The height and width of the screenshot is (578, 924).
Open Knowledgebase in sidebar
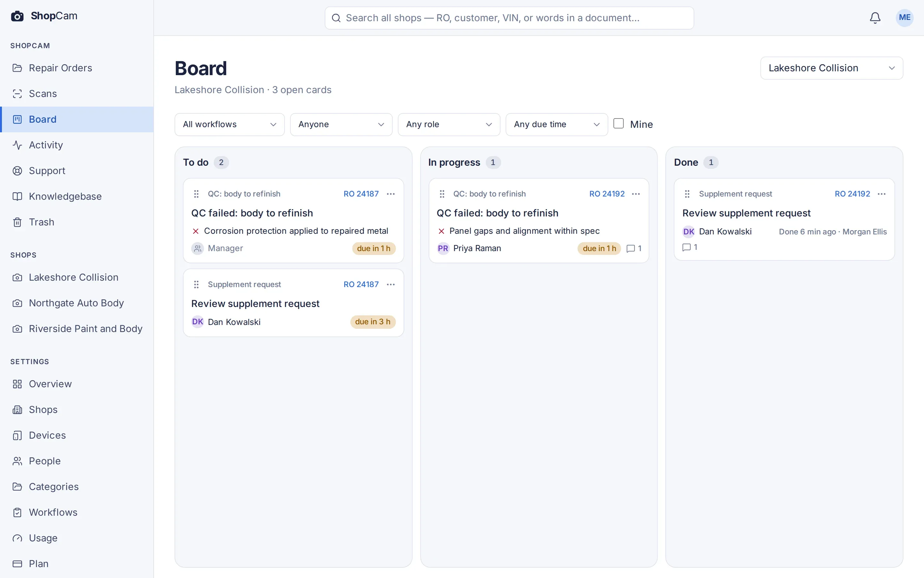(x=77, y=197)
